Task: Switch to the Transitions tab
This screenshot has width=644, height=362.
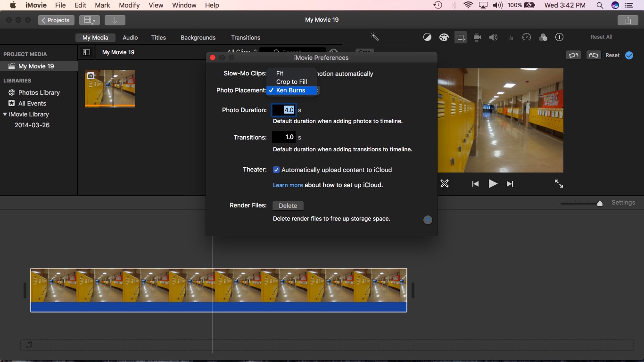Action: [x=246, y=38]
